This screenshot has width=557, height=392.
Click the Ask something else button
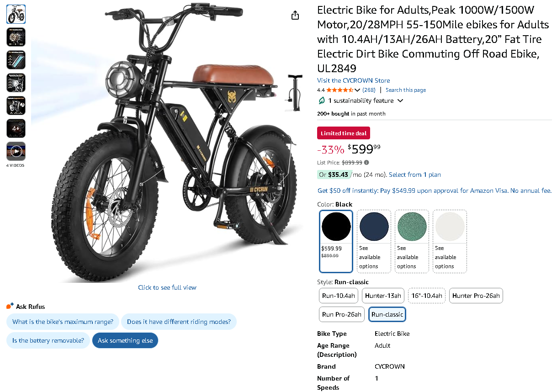click(125, 340)
